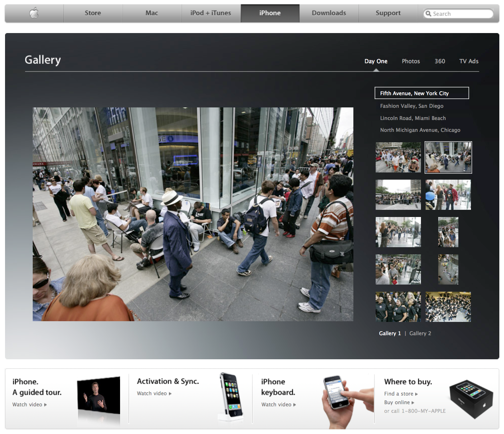Select the iPhone navigation tab
The image size is (504, 434).
coord(270,13)
